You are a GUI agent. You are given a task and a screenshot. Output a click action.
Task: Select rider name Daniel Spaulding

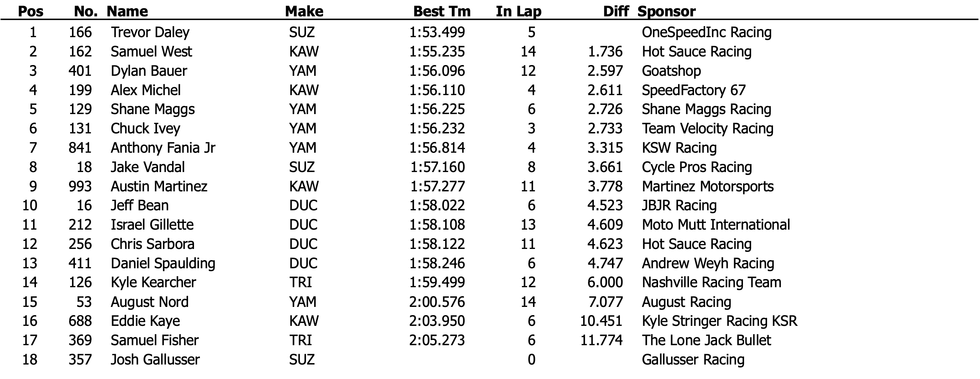163,263
